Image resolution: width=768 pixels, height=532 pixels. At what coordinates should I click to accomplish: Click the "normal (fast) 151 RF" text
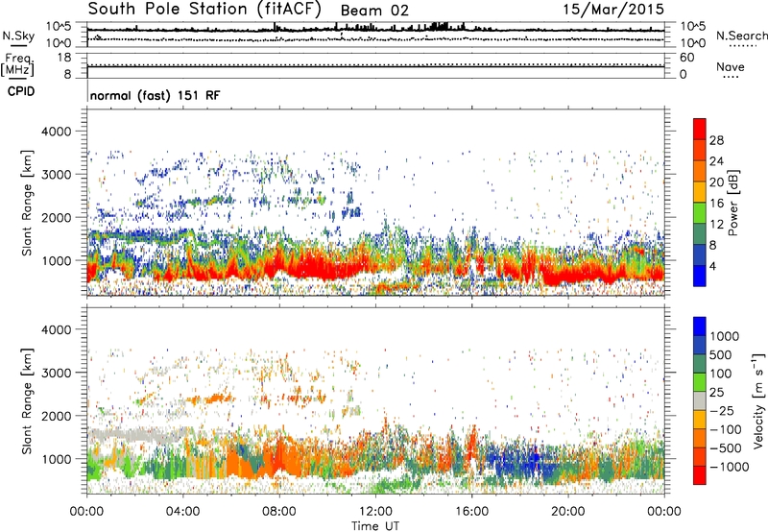point(155,95)
